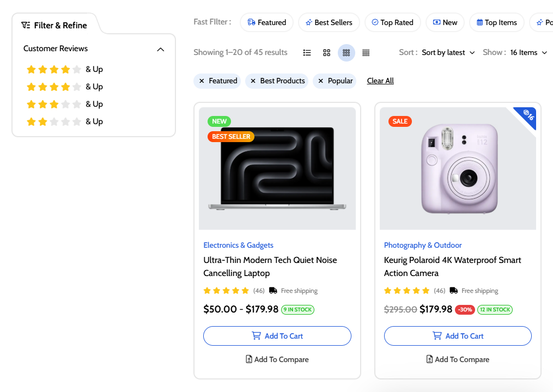
Task: Select the Best Sellers fast filter
Action: point(329,22)
